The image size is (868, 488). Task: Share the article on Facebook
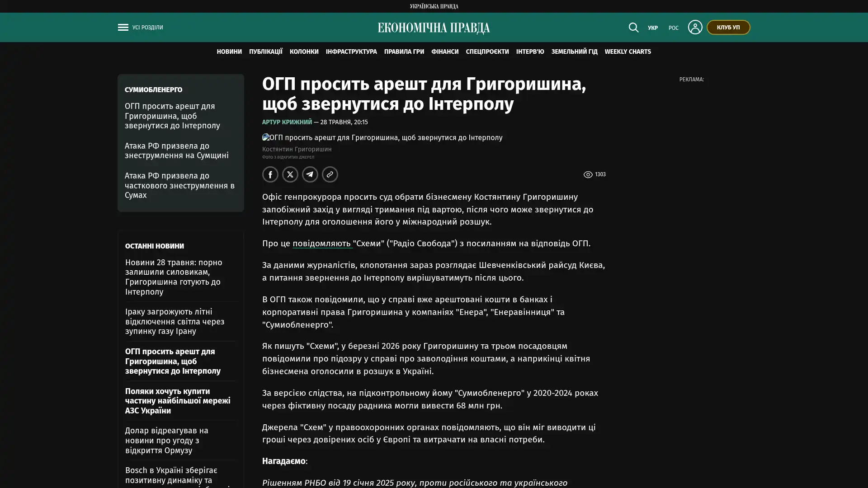[270, 174]
